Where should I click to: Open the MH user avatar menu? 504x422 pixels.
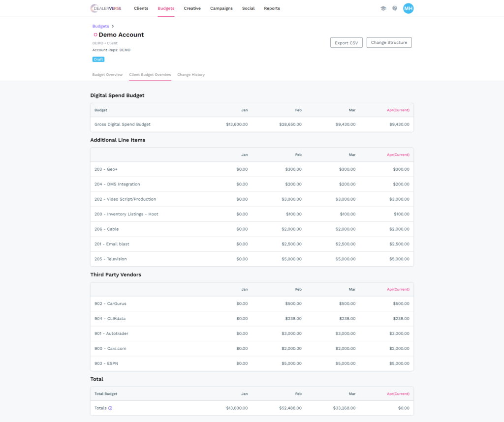408,8
